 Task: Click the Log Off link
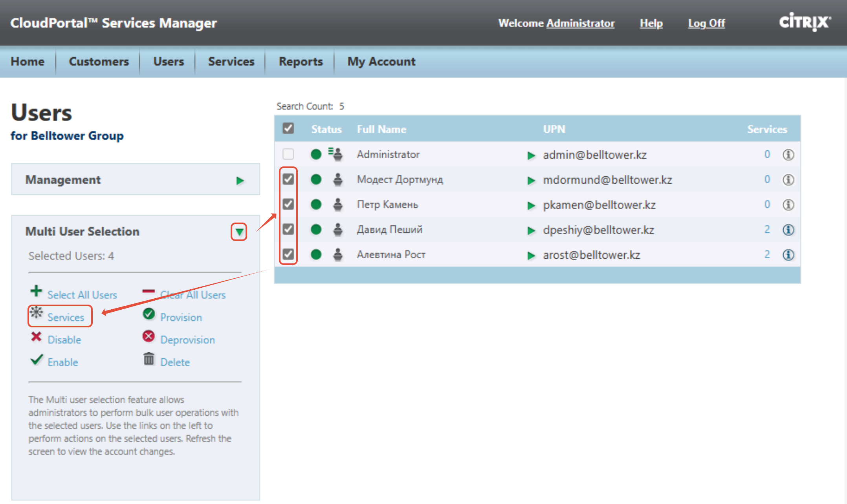click(706, 23)
